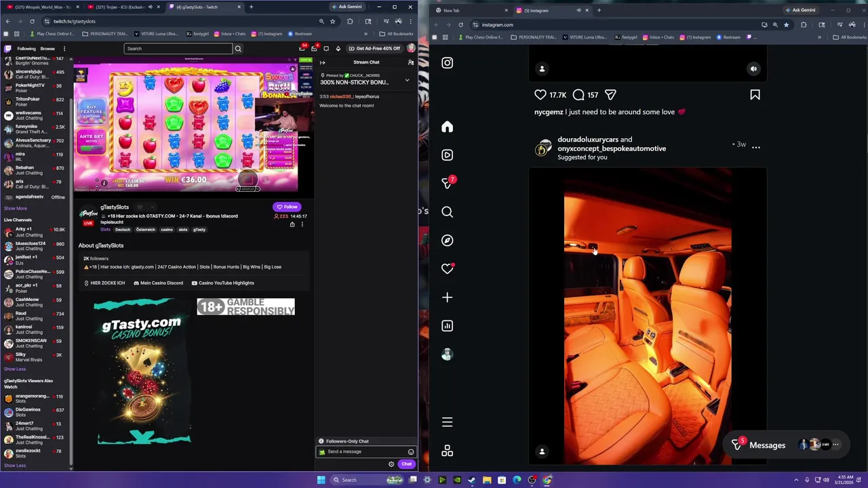Open more options for douradoluxurycars post
The image size is (868, 488).
756,147
